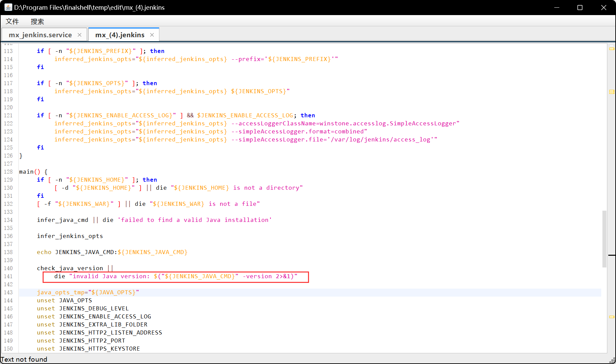Click line number 128 next to main()
This screenshot has width=616, height=364.
pyautogui.click(x=8, y=172)
